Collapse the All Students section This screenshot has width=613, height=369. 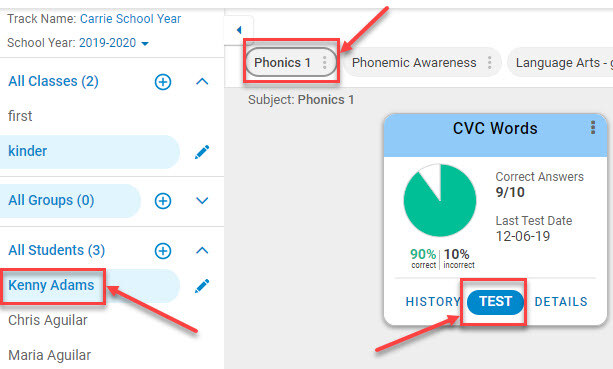click(x=202, y=250)
